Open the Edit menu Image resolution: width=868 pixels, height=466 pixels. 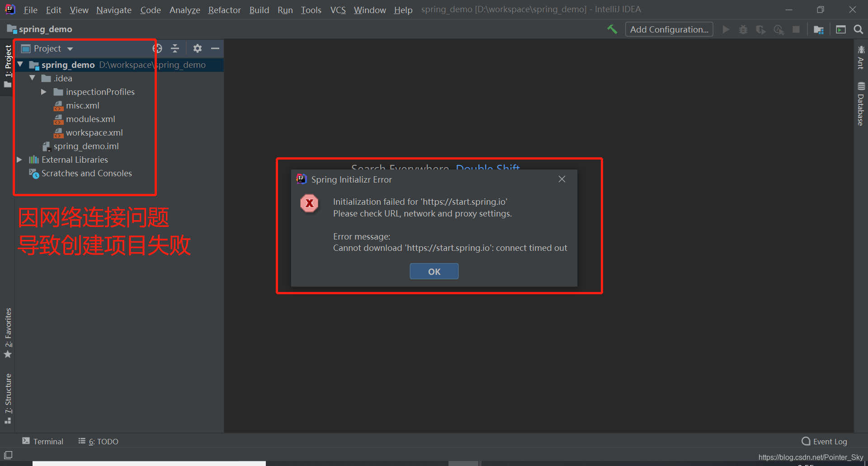pos(53,9)
